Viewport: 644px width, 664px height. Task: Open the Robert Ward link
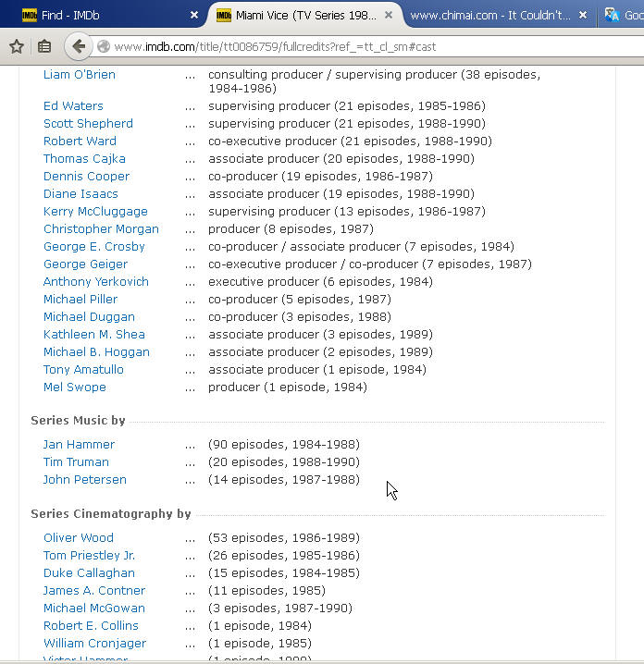point(80,141)
